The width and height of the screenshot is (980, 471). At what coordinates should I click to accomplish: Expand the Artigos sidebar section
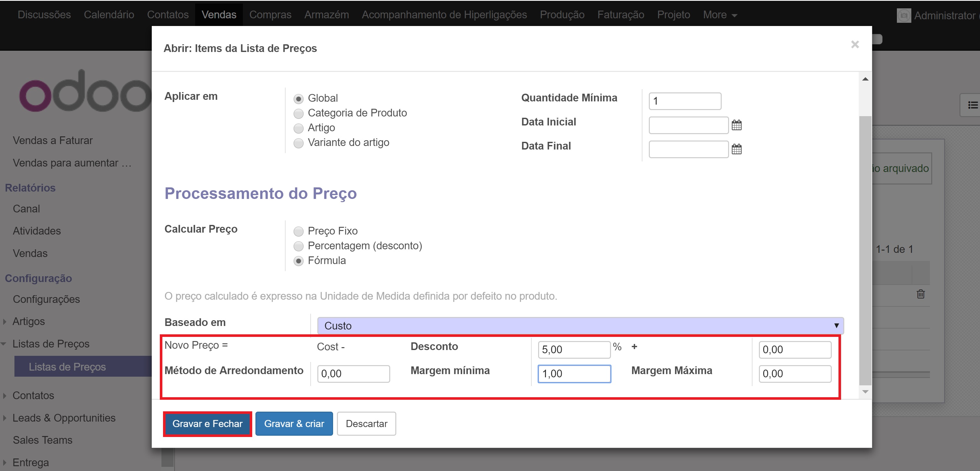pyautogui.click(x=29, y=321)
